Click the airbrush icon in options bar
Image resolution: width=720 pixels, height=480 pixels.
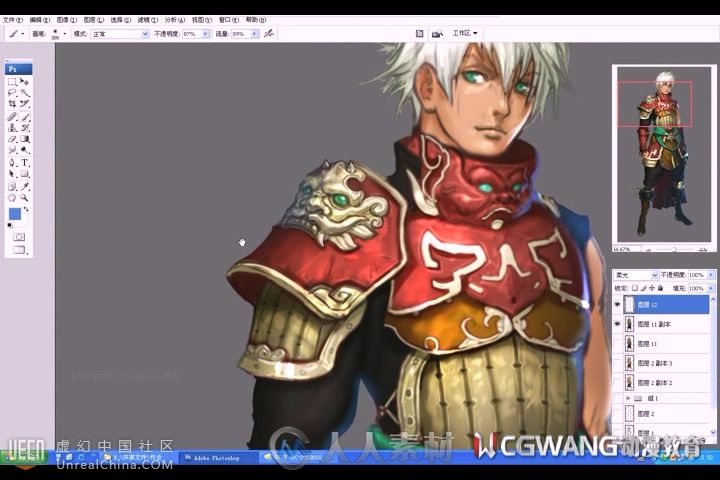coord(269,33)
